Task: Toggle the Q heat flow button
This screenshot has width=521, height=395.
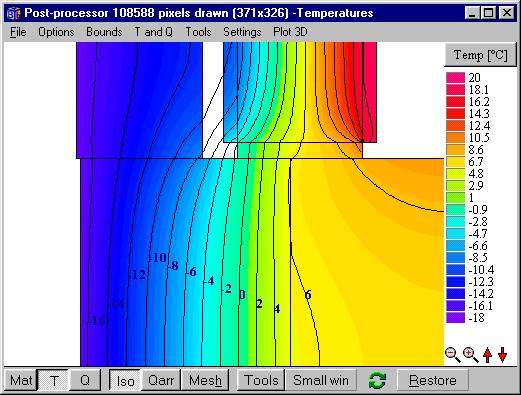Action: 85,380
